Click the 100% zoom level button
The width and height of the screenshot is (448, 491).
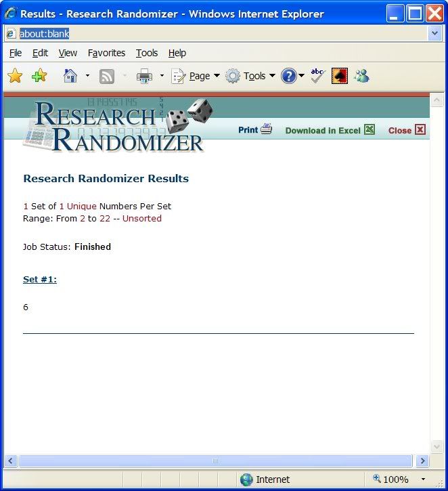point(391,479)
